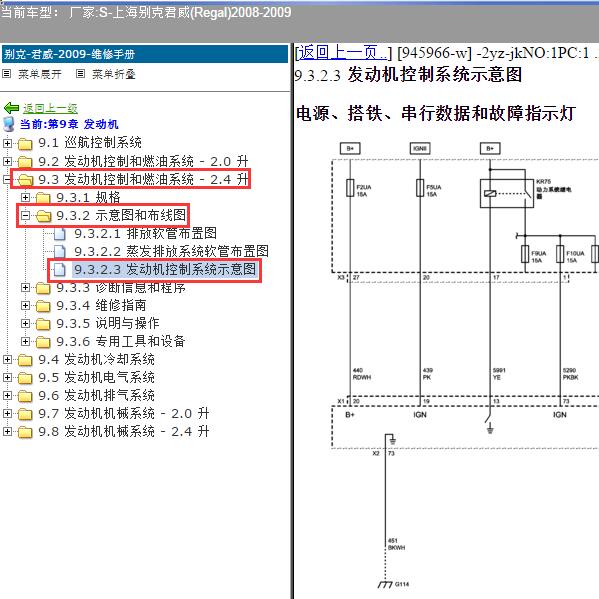Click the folder icon for 9.8 发动机机械系统
The width and height of the screenshot is (599, 599).
[25, 431]
